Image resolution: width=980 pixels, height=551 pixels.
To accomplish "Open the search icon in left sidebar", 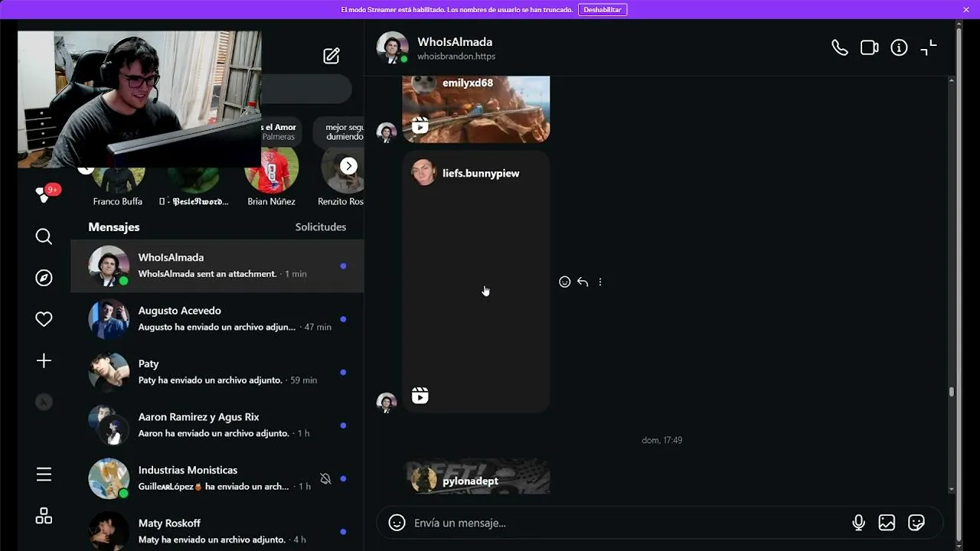I will pyautogui.click(x=44, y=236).
